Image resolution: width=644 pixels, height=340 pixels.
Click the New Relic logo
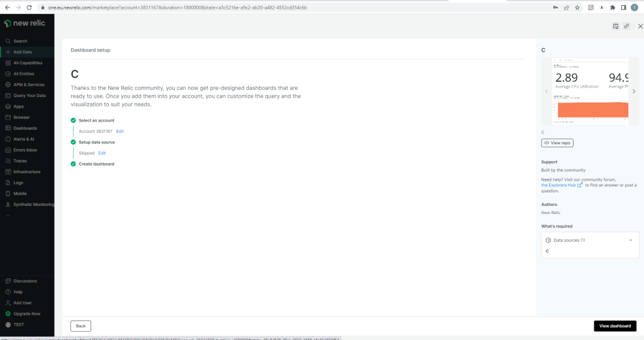pos(25,23)
